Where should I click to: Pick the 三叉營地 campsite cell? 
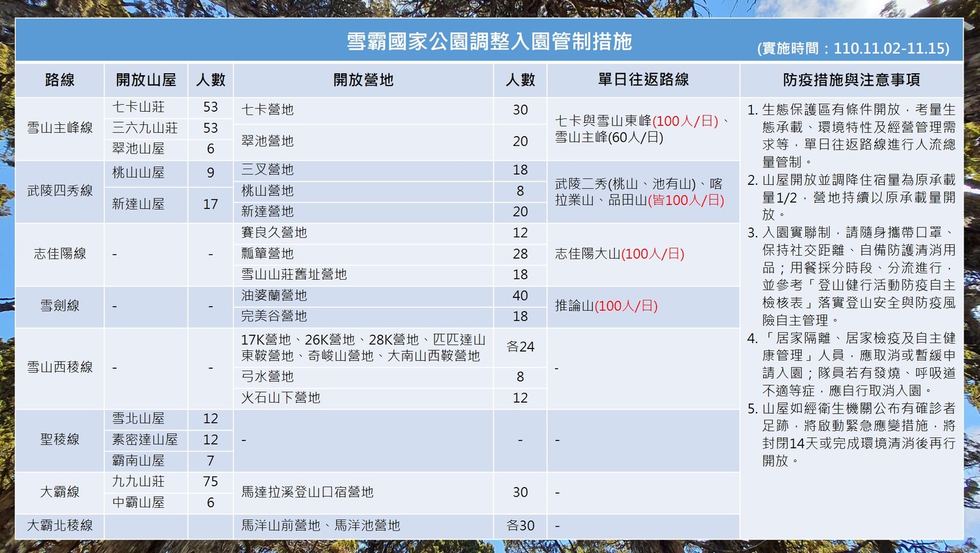pyautogui.click(x=363, y=170)
